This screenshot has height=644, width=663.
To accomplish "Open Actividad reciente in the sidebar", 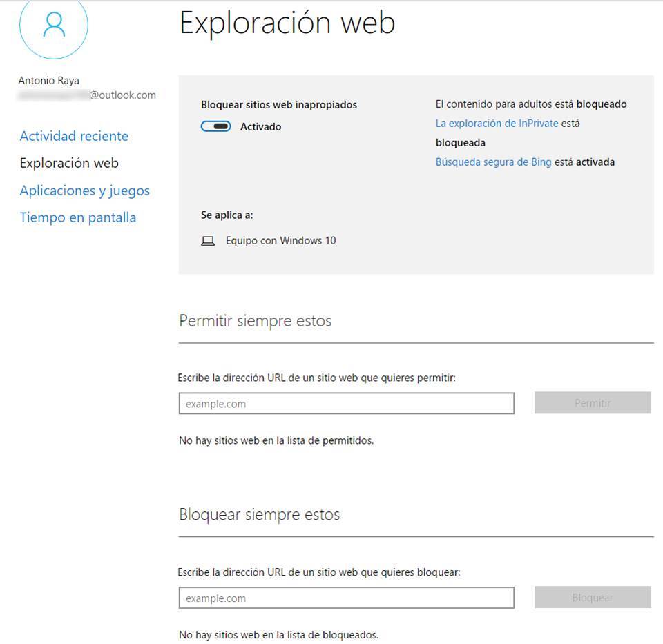I will (74, 136).
